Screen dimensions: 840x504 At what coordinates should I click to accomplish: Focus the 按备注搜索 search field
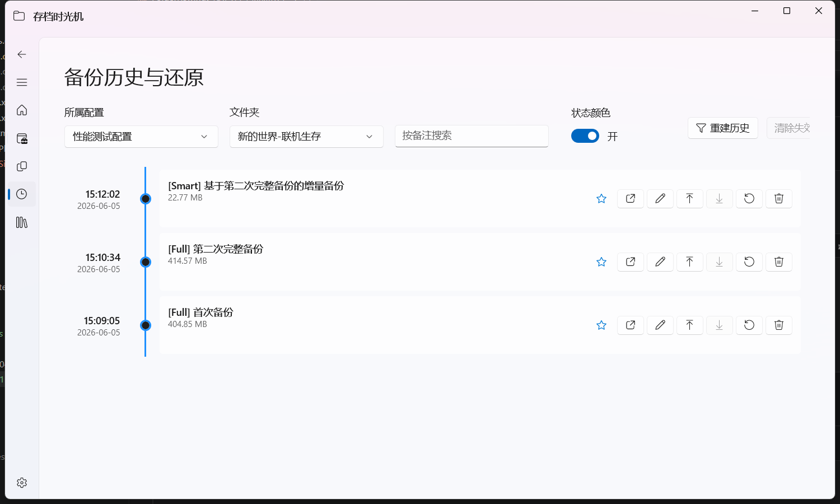(472, 136)
